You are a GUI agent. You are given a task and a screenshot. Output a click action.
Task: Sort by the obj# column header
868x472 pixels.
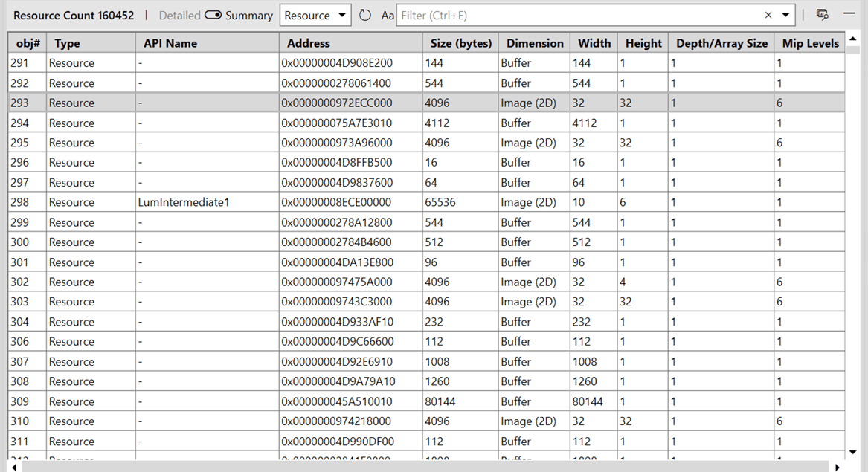pyautogui.click(x=28, y=43)
